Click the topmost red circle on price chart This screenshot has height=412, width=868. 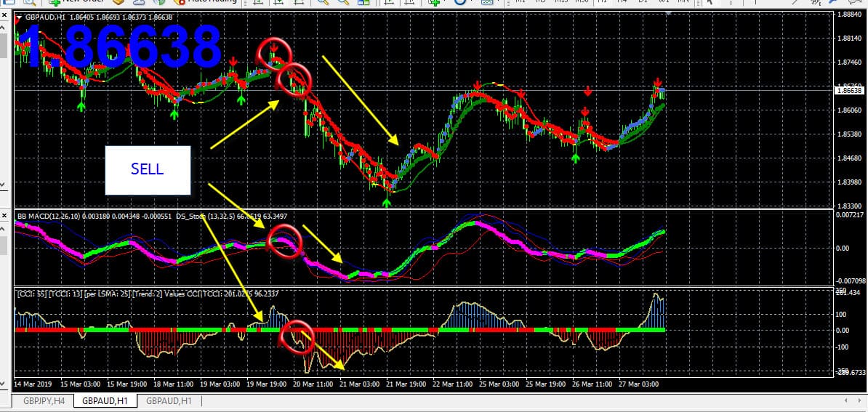276,51
